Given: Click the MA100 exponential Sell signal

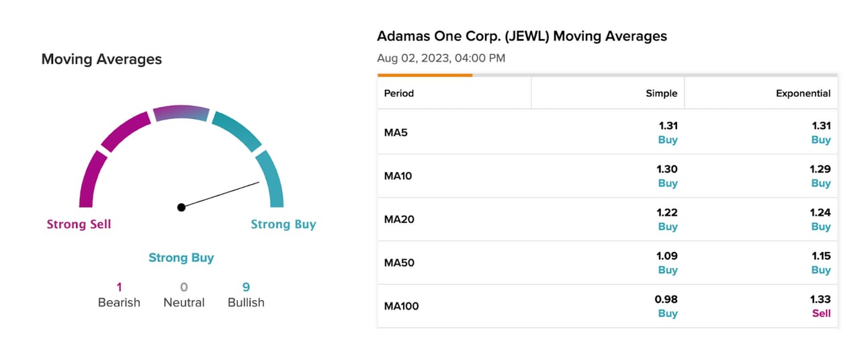Looking at the screenshot, I should tap(821, 314).
